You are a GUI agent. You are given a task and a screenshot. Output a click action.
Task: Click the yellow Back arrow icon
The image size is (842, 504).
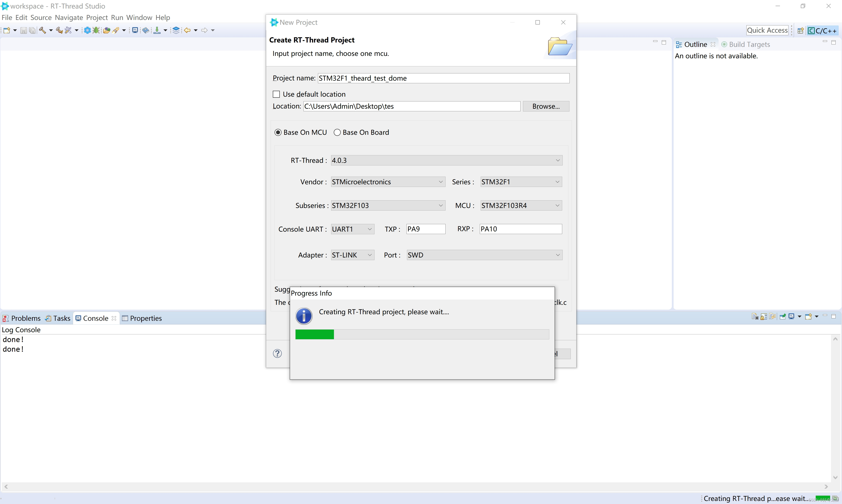[187, 30]
